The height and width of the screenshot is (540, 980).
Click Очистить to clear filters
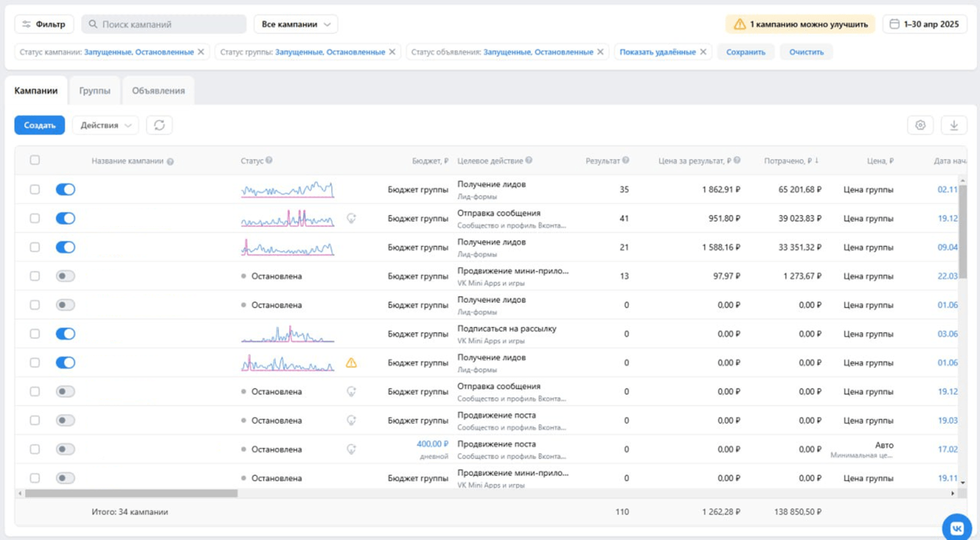(x=806, y=52)
